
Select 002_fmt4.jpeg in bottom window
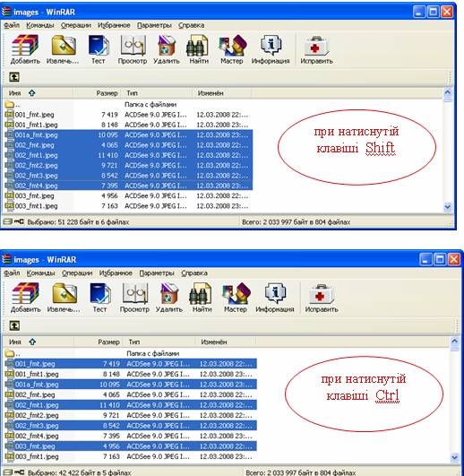pyautogui.click(x=130, y=436)
